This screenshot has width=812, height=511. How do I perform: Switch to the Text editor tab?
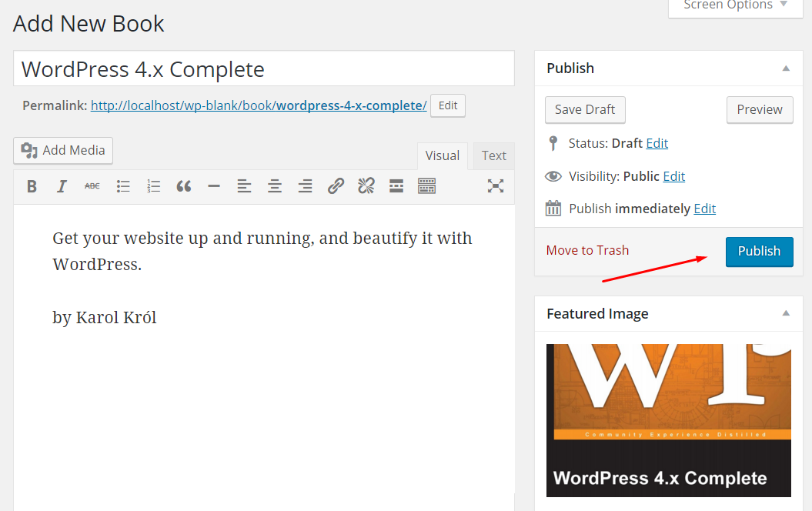[x=493, y=155]
